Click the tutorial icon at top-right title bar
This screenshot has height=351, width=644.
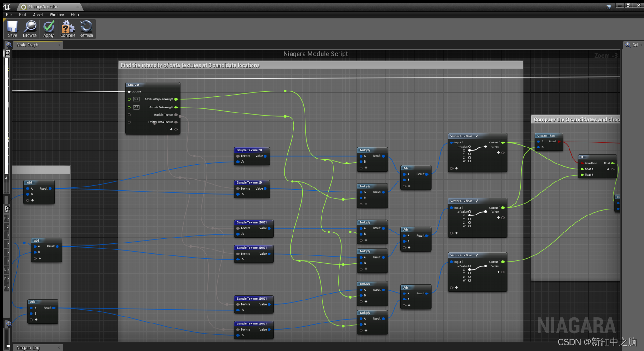pos(609,6)
